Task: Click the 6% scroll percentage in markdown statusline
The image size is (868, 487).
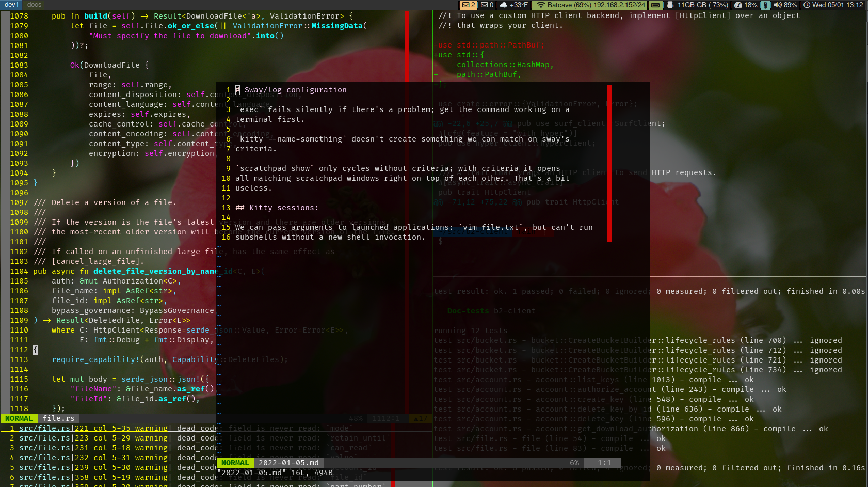Action: pos(574,463)
